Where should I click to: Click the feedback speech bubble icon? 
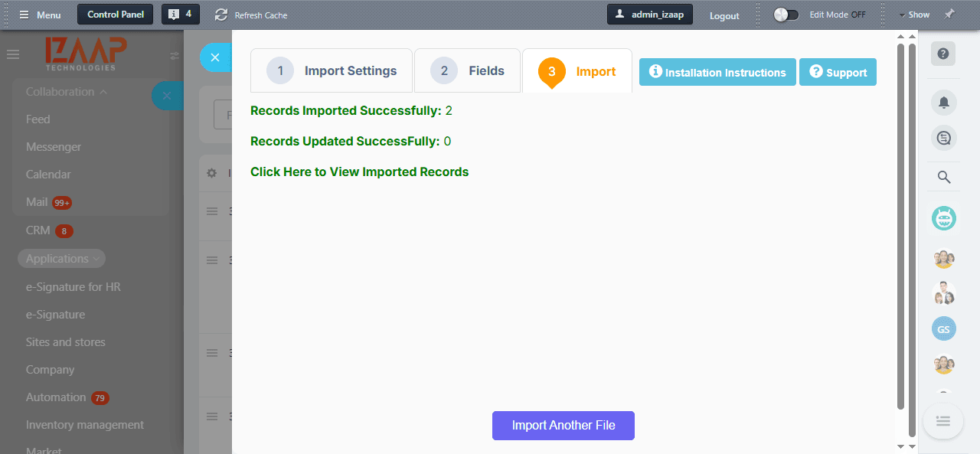[x=943, y=138]
